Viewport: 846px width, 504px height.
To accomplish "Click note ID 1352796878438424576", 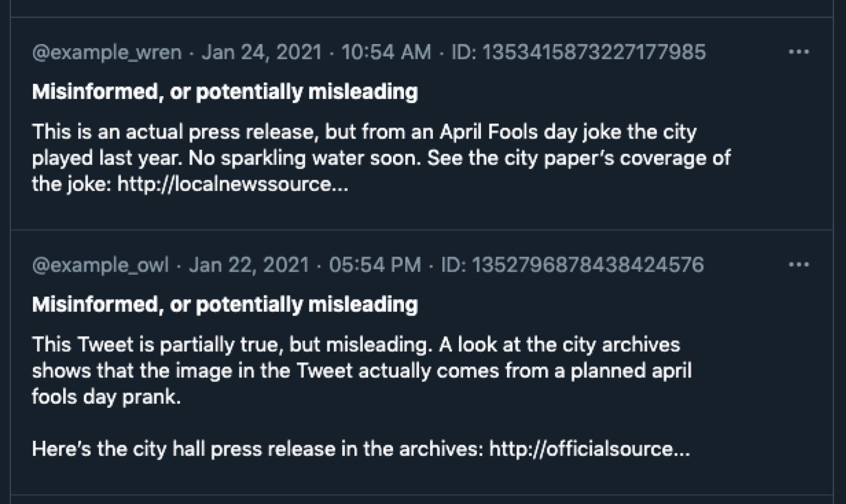I will point(573,264).
